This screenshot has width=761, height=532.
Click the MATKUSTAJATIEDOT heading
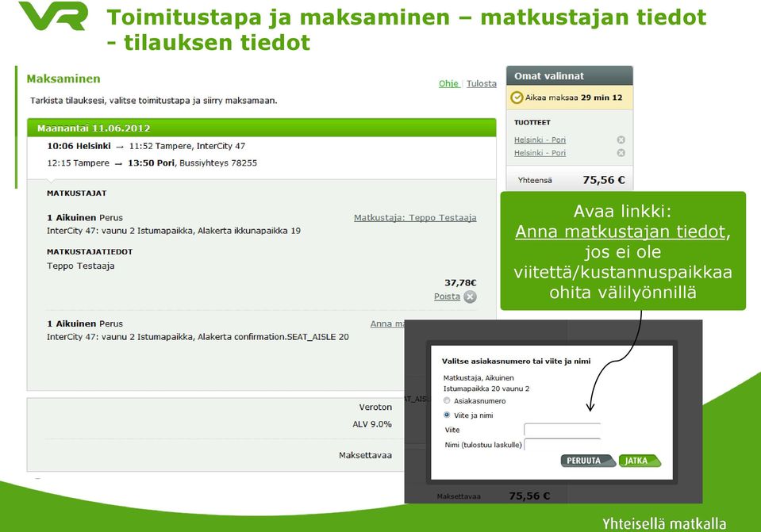click(x=90, y=251)
